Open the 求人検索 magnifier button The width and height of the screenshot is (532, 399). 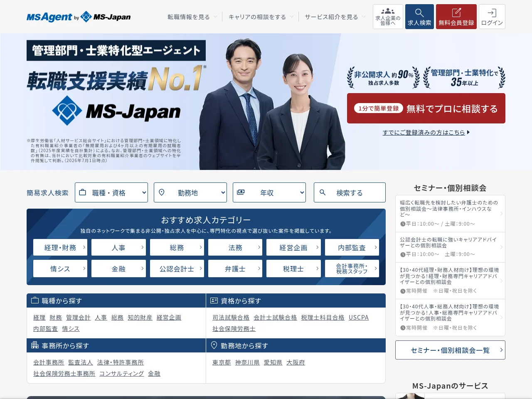tap(419, 17)
